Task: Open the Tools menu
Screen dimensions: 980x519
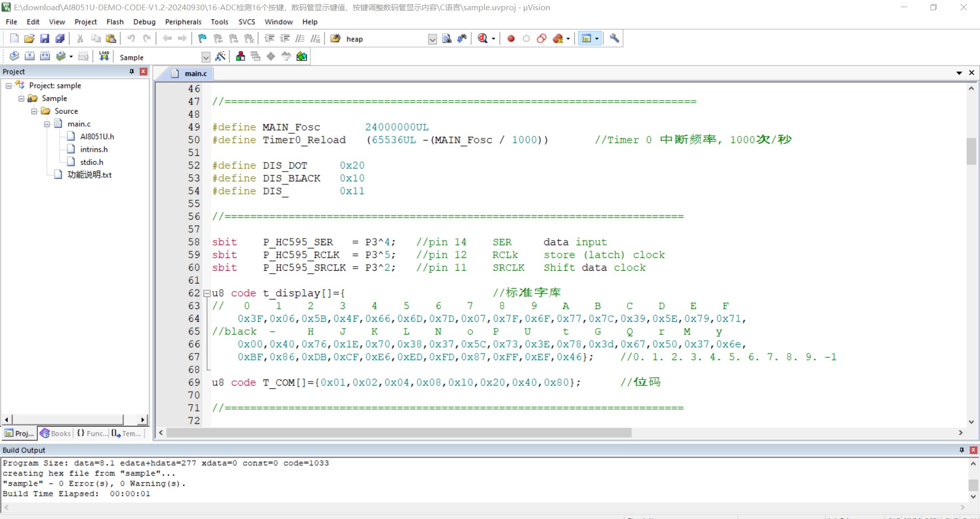Action: click(x=219, y=22)
